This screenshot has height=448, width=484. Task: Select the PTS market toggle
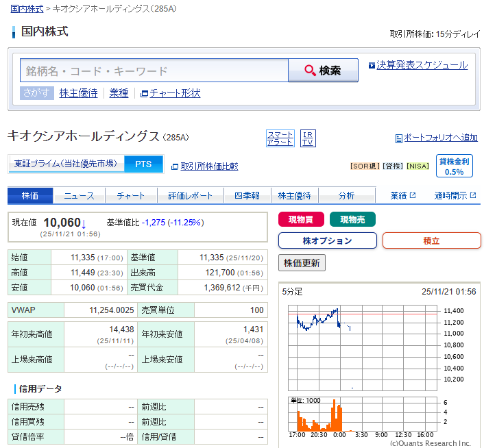click(143, 164)
